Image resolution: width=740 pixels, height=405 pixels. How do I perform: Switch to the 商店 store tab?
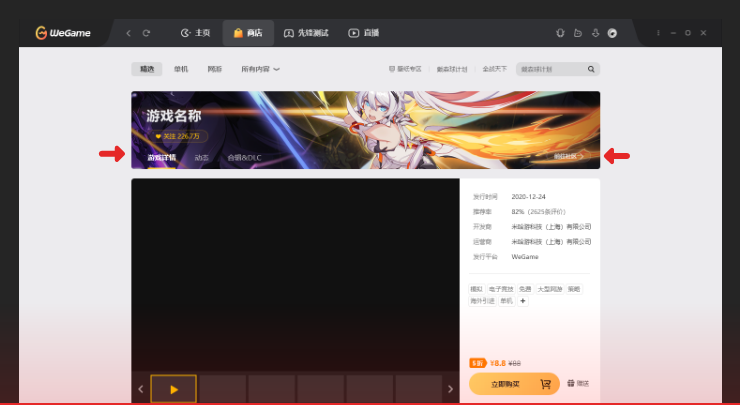pos(248,33)
